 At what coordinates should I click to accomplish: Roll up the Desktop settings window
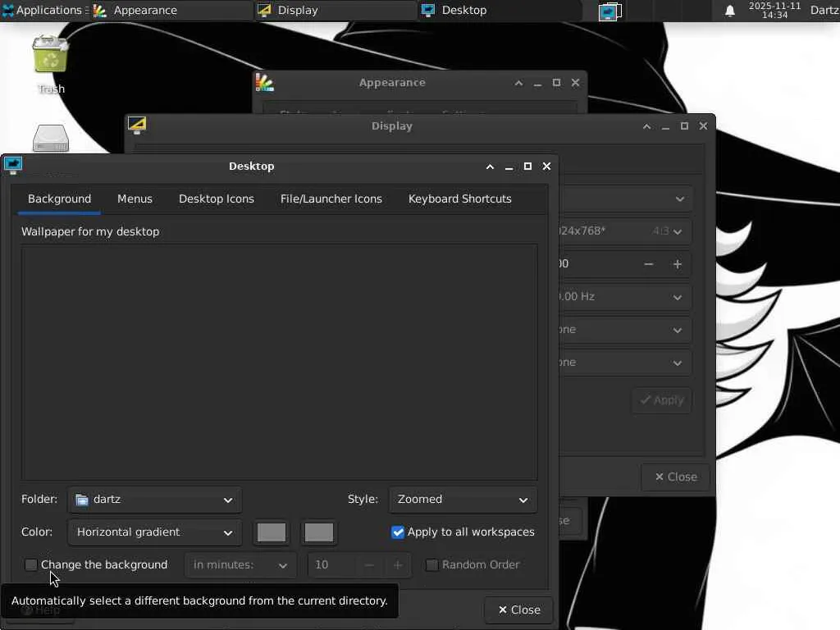pos(490,167)
